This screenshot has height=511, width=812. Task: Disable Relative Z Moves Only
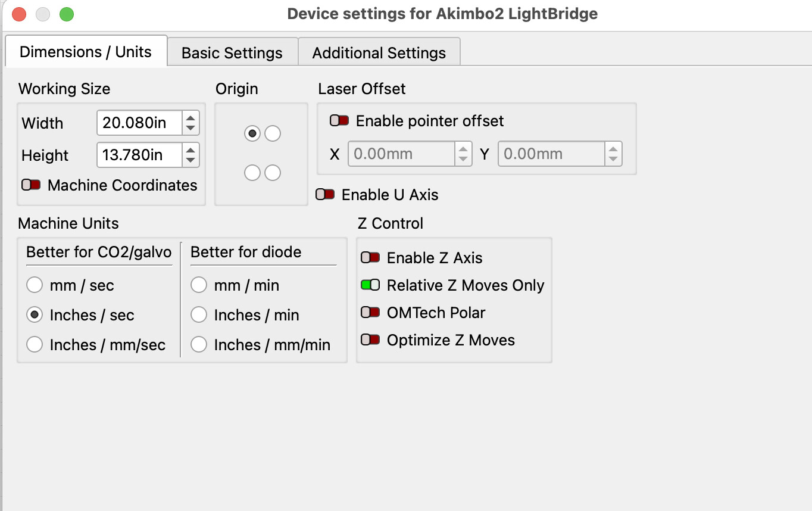click(x=370, y=285)
